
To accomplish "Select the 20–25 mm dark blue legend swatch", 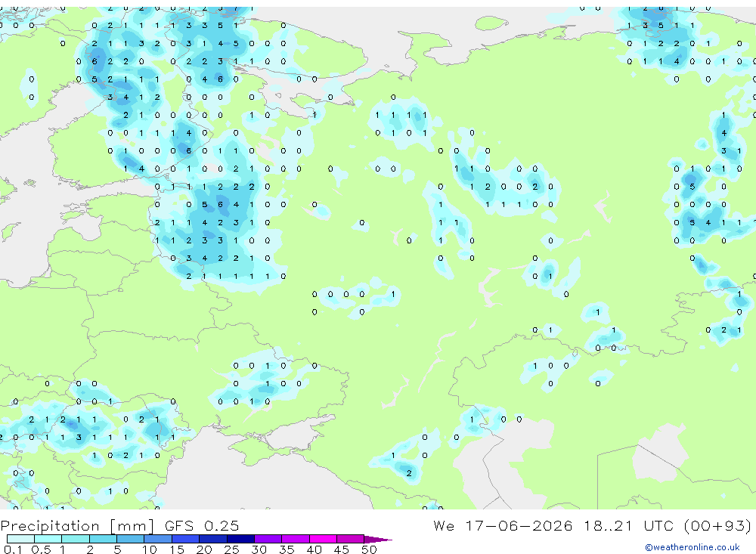I will pos(213,539).
